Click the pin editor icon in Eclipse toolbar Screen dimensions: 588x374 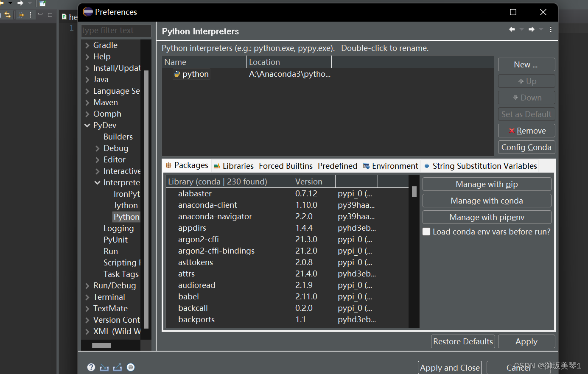click(42, 3)
